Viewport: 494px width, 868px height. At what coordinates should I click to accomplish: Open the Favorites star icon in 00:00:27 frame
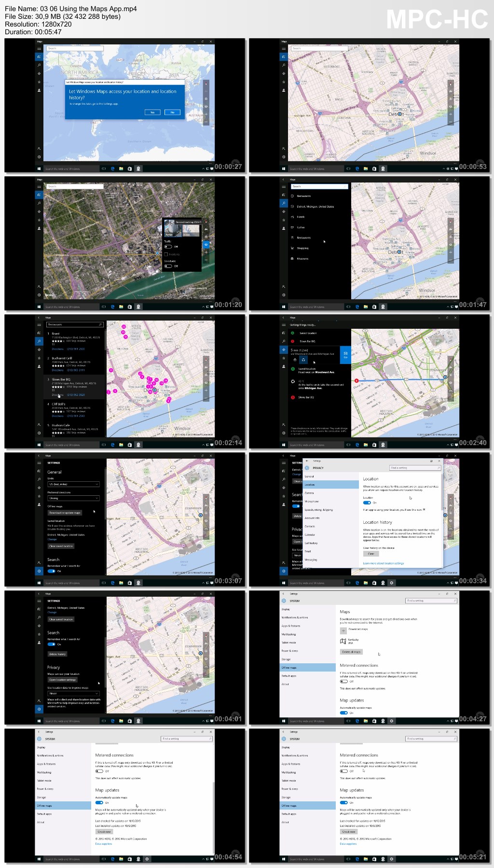[39, 82]
